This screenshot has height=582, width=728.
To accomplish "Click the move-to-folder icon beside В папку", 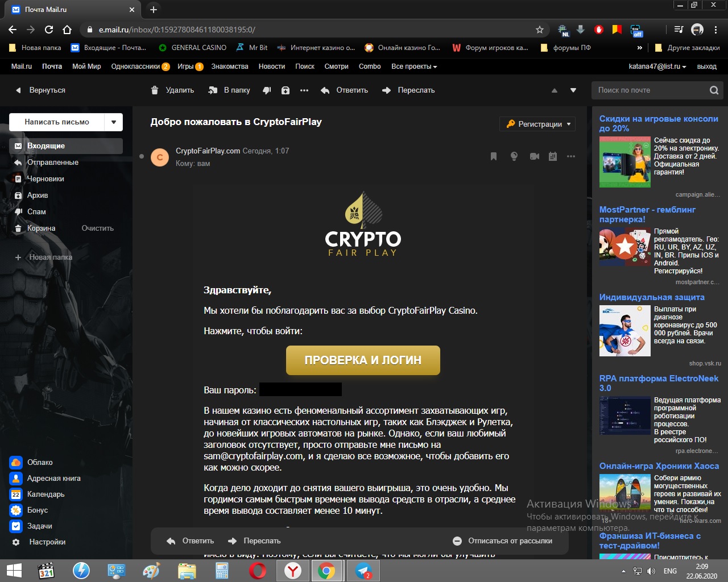I will [213, 90].
